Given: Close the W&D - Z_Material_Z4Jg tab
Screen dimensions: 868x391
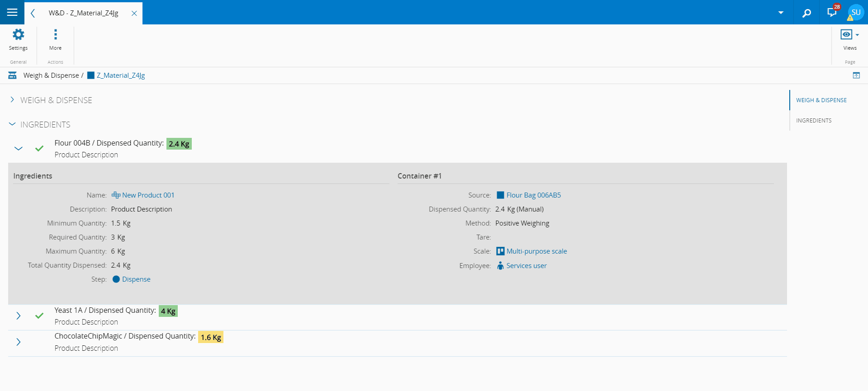Looking at the screenshot, I should [x=134, y=13].
